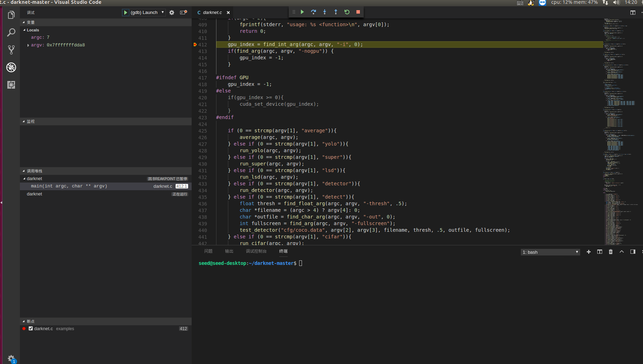Select the main stack frame in call stack
The width and height of the screenshot is (643, 364).
pyautogui.click(x=69, y=186)
